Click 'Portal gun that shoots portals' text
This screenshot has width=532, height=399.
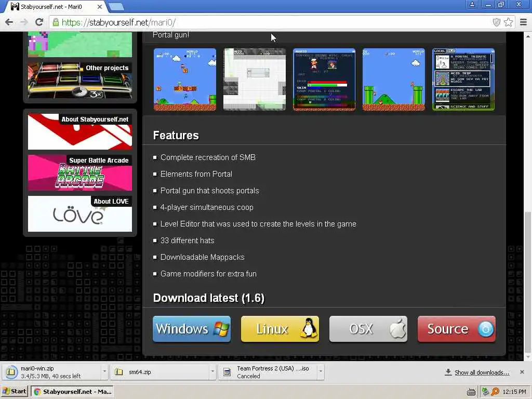(x=210, y=191)
